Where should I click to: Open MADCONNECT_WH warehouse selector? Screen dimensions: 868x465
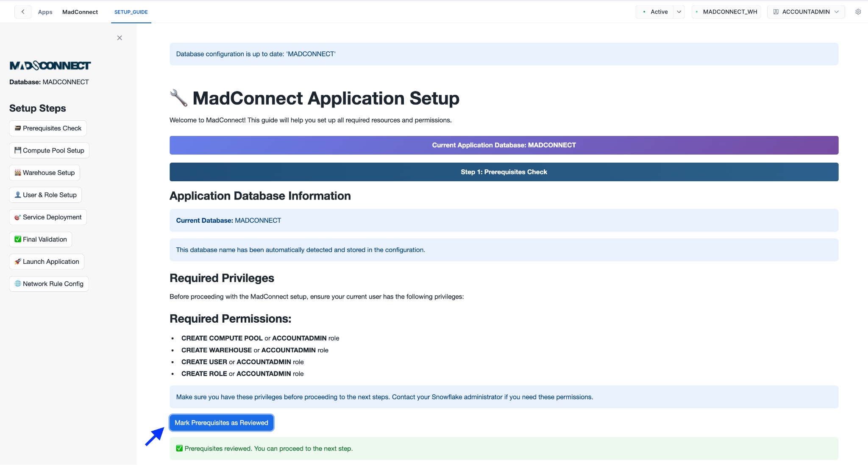tap(726, 12)
